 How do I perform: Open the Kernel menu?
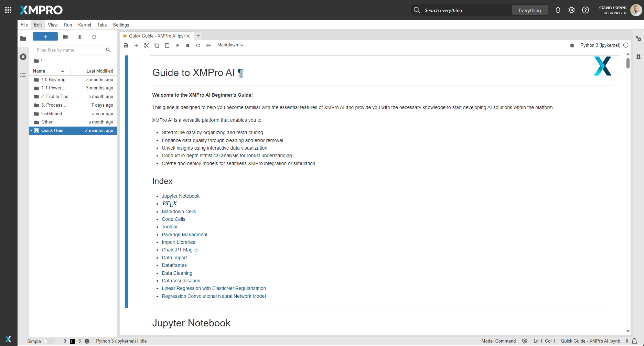[x=85, y=25]
